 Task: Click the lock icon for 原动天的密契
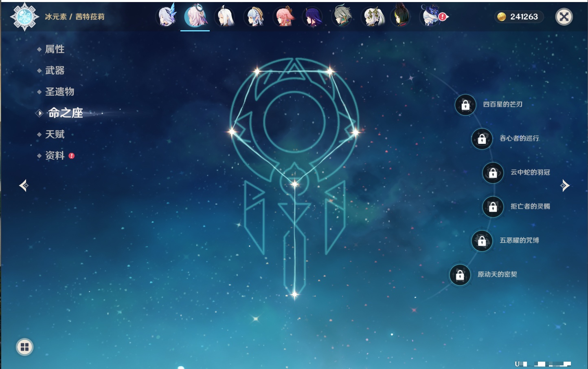460,275
